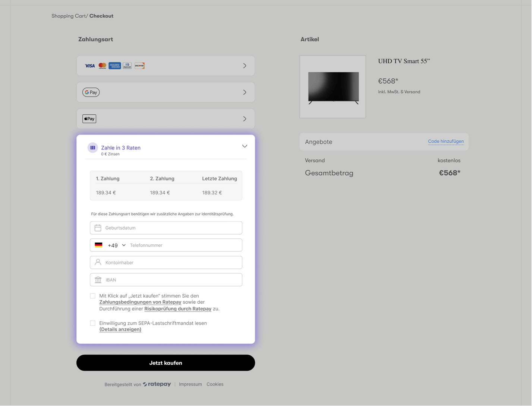This screenshot has width=532, height=406.
Task: Check the Ratepay Zahlungsbedingungen consent checkbox
Action: coord(93,296)
